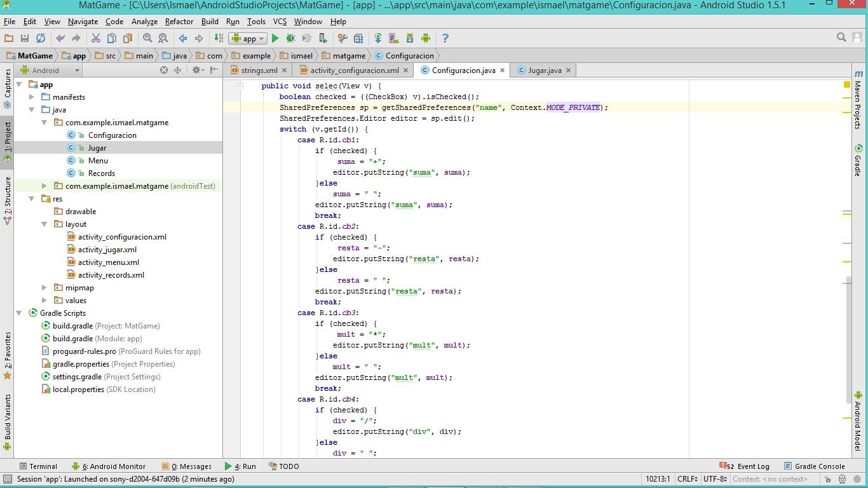Click the Search Everywhere magnifier at top right

click(841, 37)
